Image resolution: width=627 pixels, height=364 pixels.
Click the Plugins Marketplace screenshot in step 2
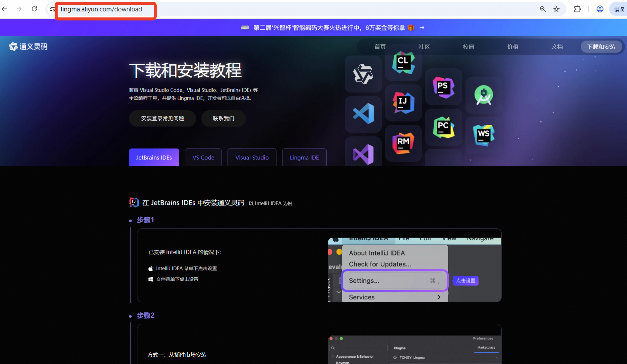[x=415, y=350]
